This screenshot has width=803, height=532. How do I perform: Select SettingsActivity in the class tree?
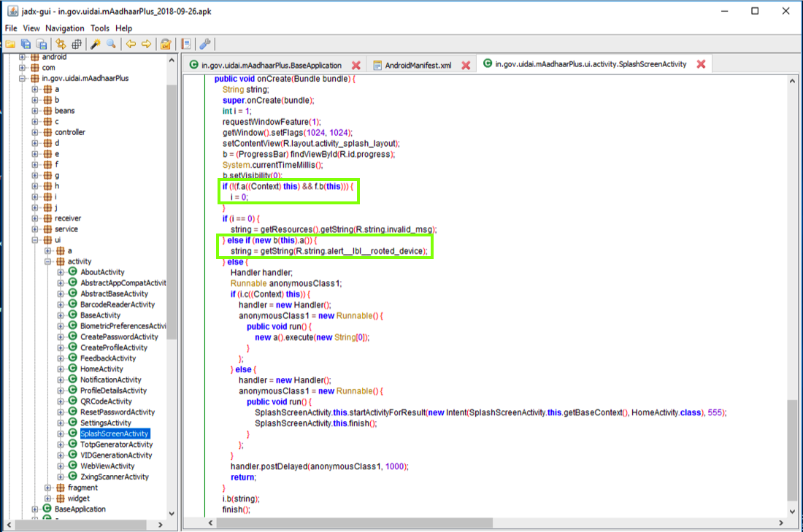(x=106, y=423)
